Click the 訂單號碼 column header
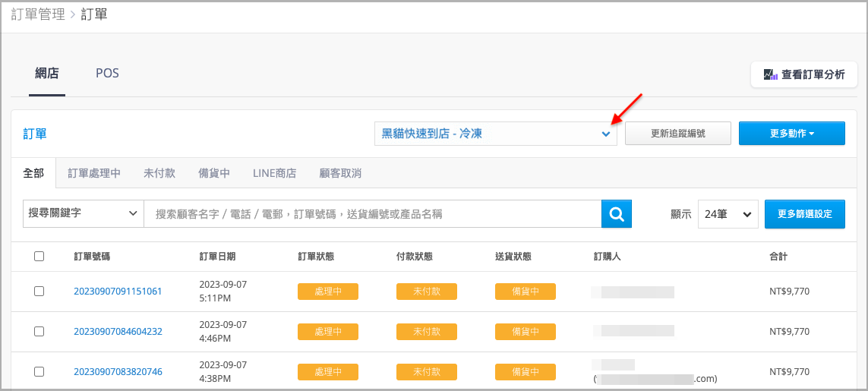 92,257
